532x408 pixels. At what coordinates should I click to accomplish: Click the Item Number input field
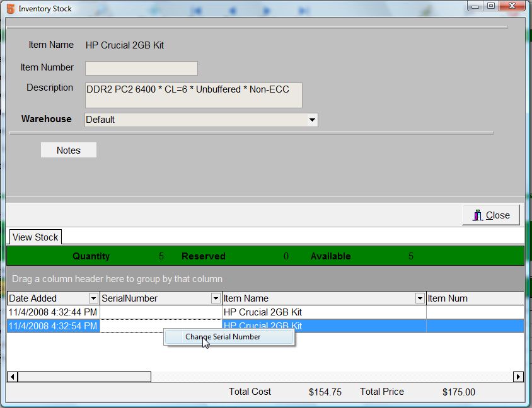tap(141, 68)
